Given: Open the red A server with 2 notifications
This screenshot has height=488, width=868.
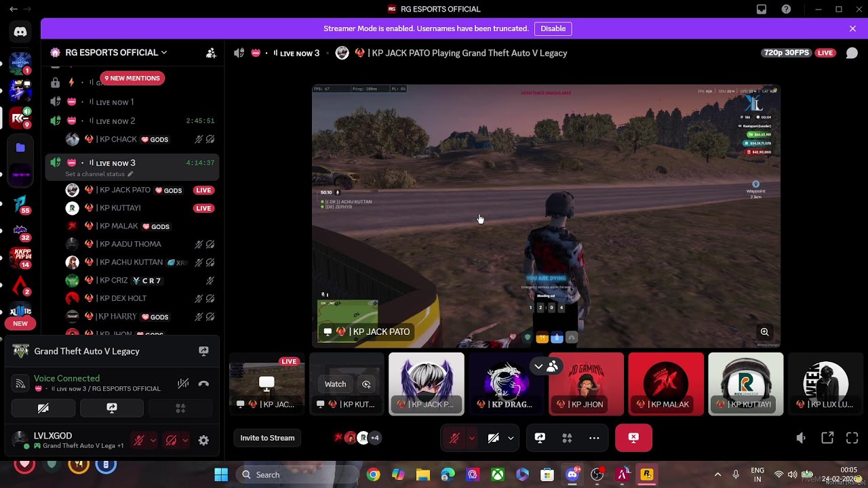Looking at the screenshot, I should tap(20, 285).
